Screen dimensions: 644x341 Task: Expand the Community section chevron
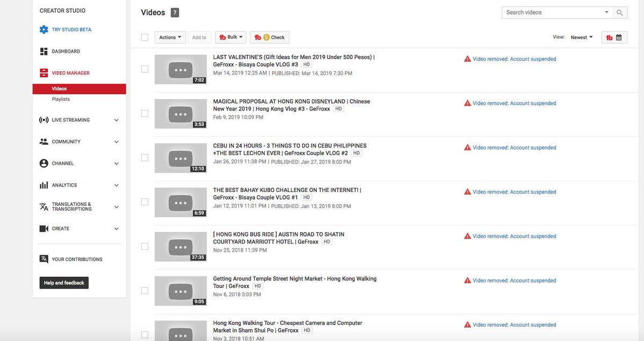(116, 142)
